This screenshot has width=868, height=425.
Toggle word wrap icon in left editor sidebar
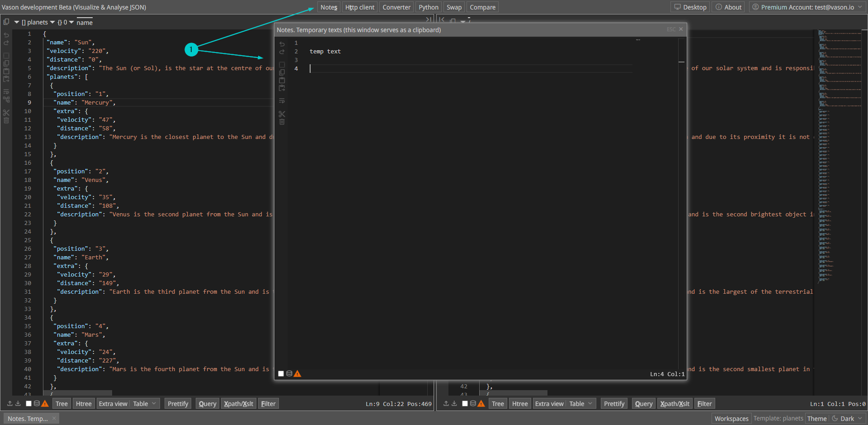tap(6, 92)
